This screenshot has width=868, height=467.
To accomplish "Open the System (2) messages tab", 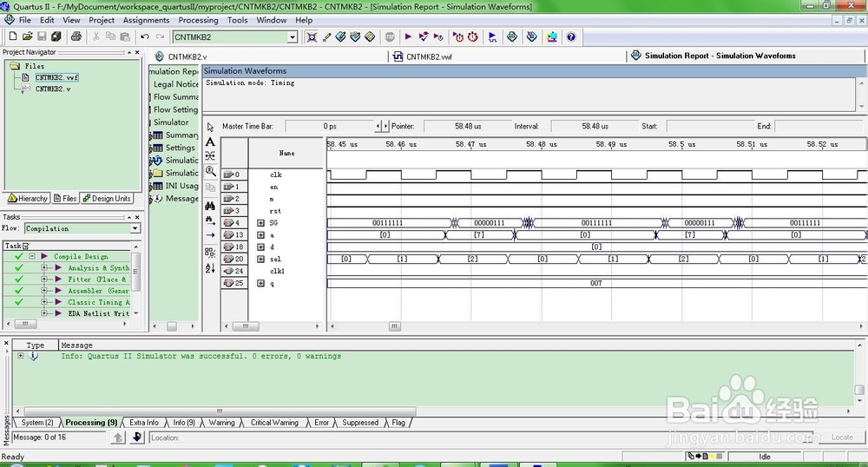I will (36, 423).
